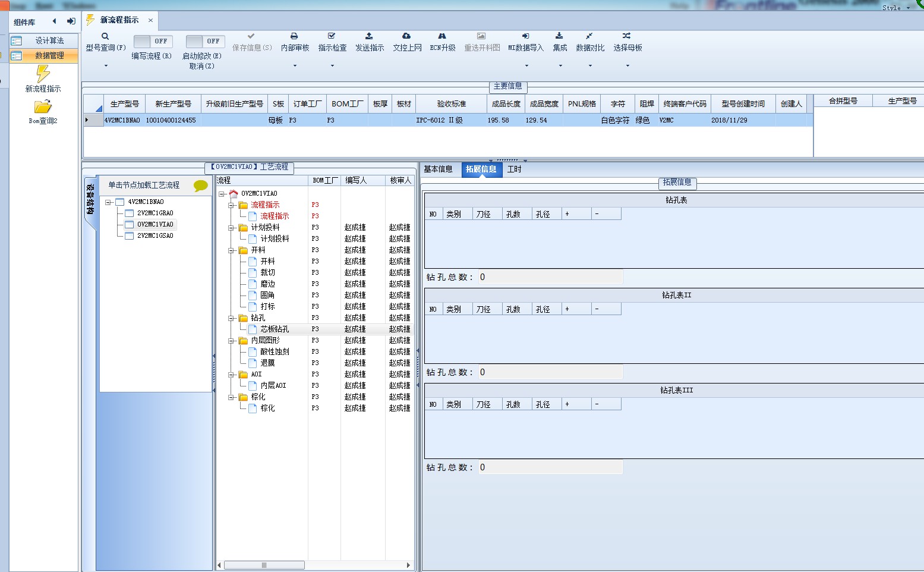Click 重选开料图 image icon
924x572 pixels.
point(481,36)
